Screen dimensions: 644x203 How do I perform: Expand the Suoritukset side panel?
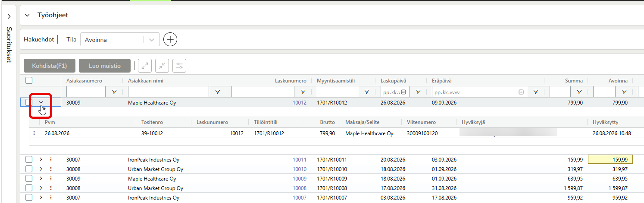pos(9,16)
